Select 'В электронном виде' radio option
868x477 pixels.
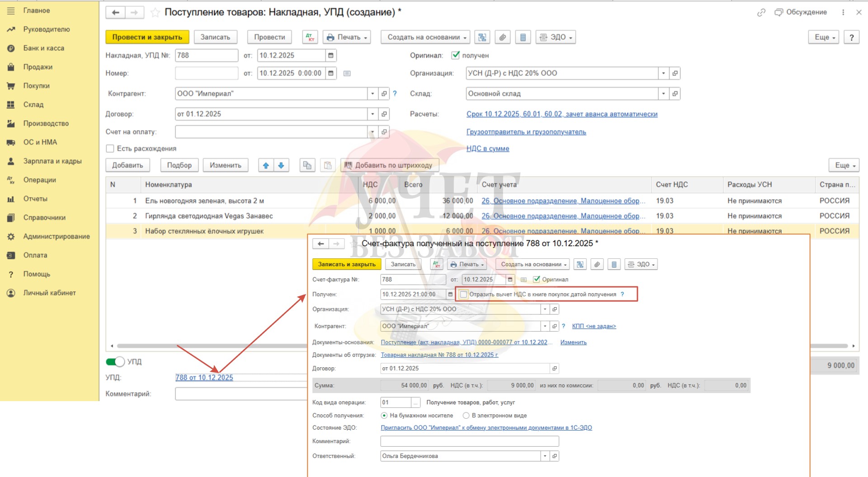point(466,416)
